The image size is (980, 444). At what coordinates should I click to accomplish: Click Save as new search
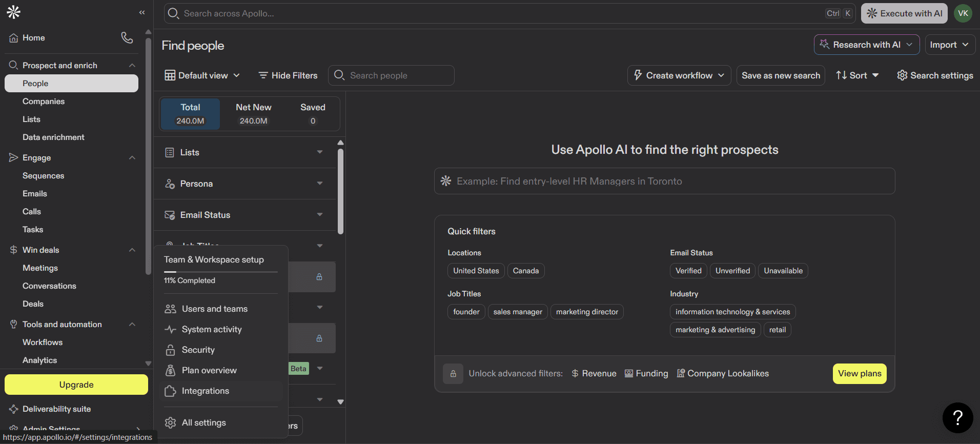(781, 75)
